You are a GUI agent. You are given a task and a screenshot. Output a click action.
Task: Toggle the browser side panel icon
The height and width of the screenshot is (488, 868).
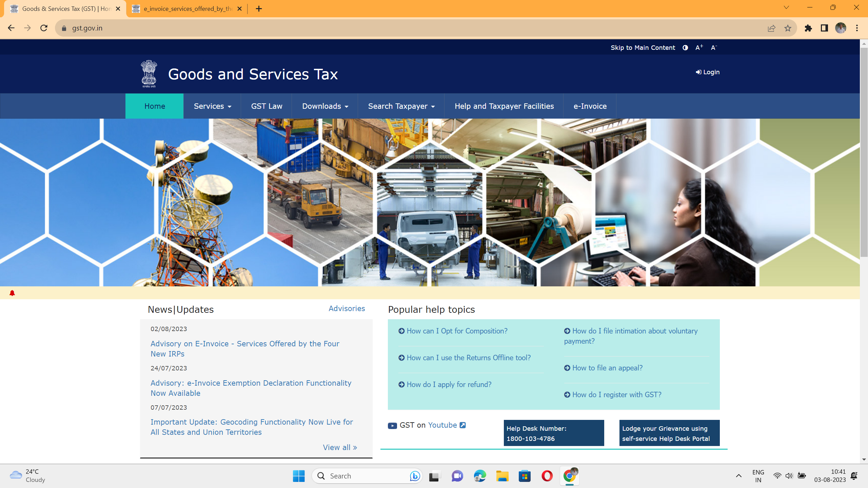pyautogui.click(x=824, y=28)
